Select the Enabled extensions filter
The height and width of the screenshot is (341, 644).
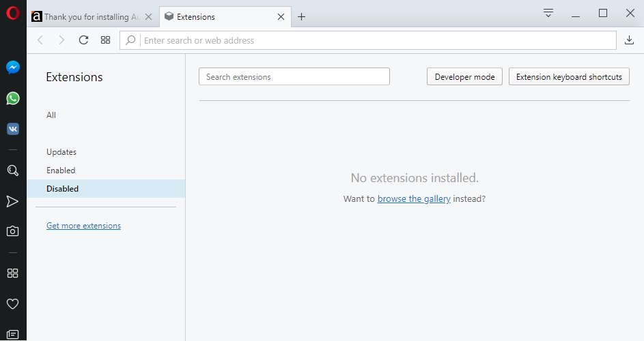tap(61, 170)
